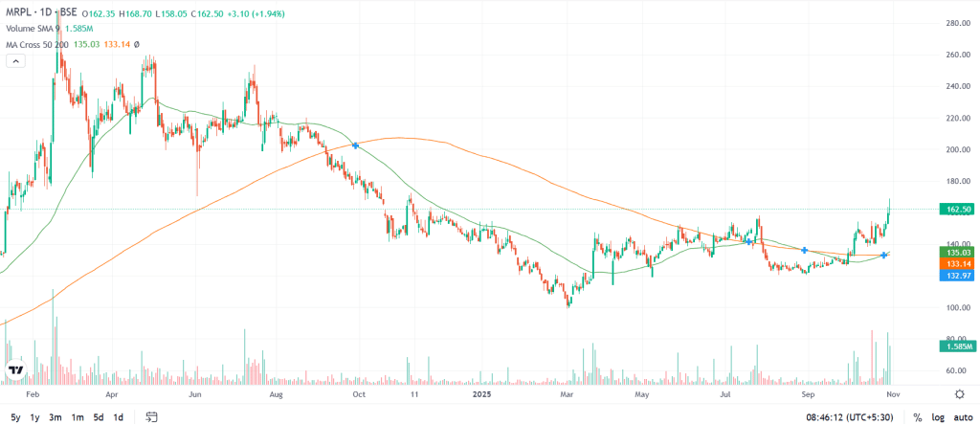980x424 pixels.
Task: Toggle logarithmic scale with log button
Action: click(938, 417)
